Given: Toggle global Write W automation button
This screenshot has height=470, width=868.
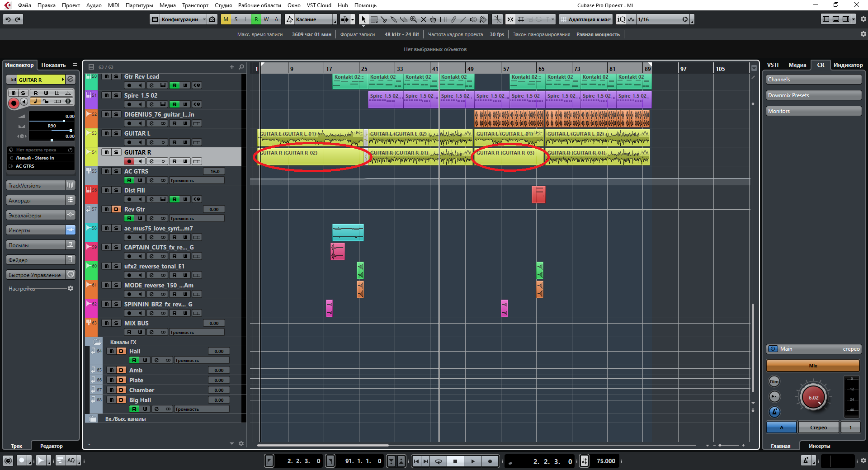Looking at the screenshot, I should tap(266, 19).
